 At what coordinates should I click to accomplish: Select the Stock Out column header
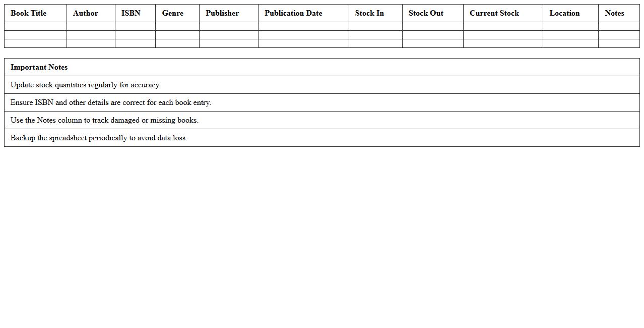(x=426, y=13)
